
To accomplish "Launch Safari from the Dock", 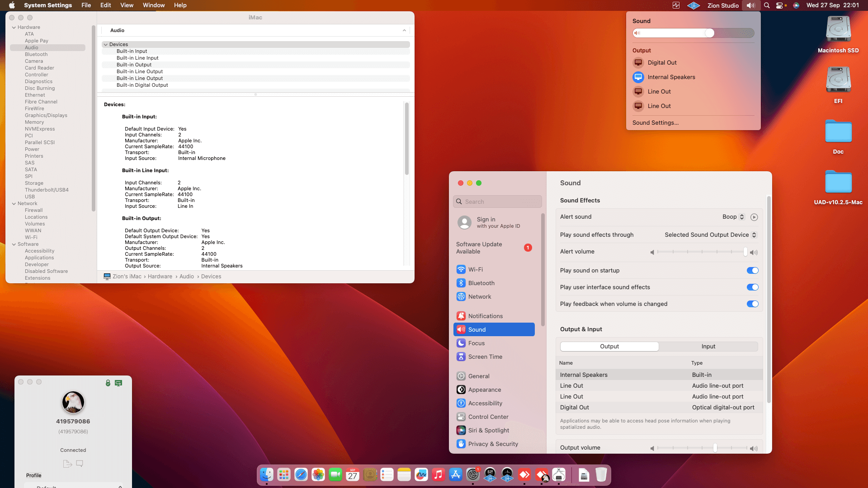I will (301, 474).
